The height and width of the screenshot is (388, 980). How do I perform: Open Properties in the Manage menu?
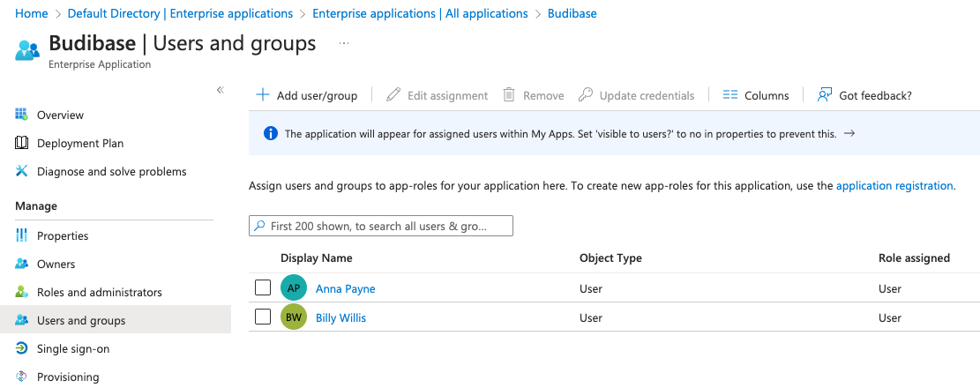coord(63,235)
